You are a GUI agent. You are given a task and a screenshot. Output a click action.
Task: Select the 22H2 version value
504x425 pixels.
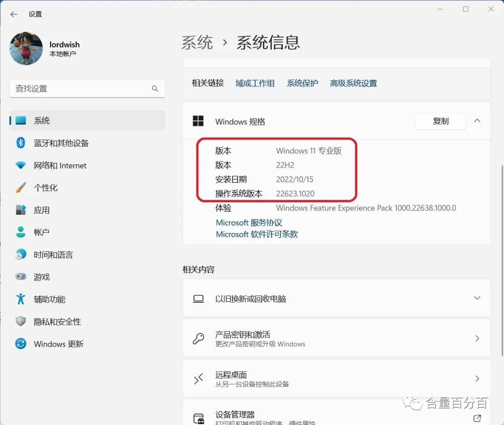pyautogui.click(x=285, y=165)
